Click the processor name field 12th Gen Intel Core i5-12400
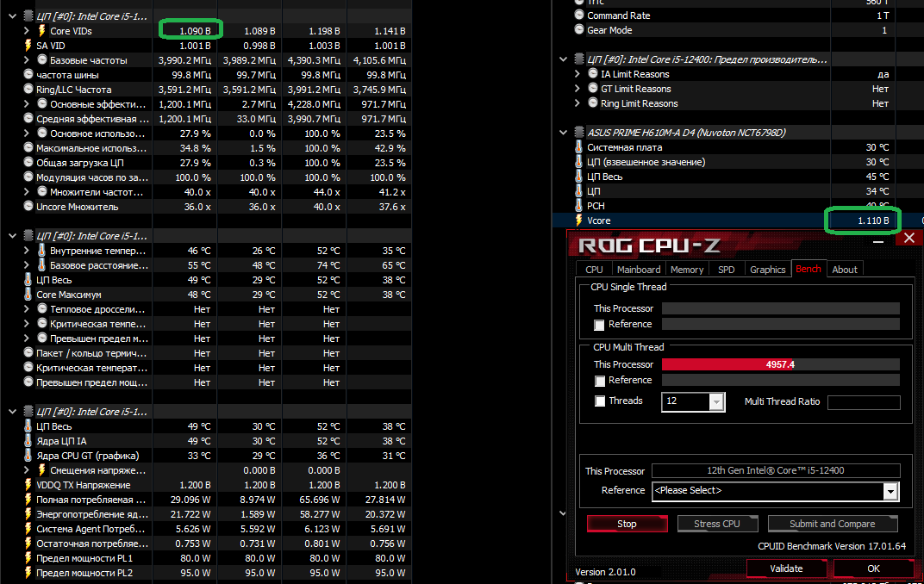 click(776, 470)
